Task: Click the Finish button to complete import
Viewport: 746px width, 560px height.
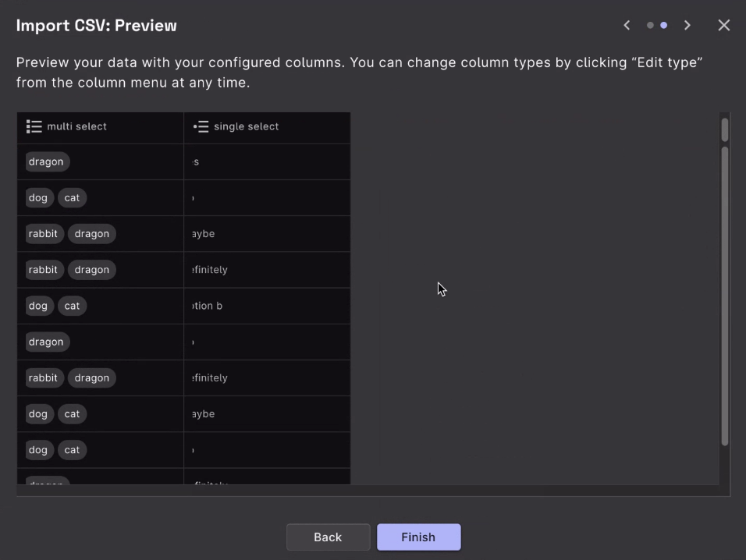Action: pyautogui.click(x=418, y=537)
